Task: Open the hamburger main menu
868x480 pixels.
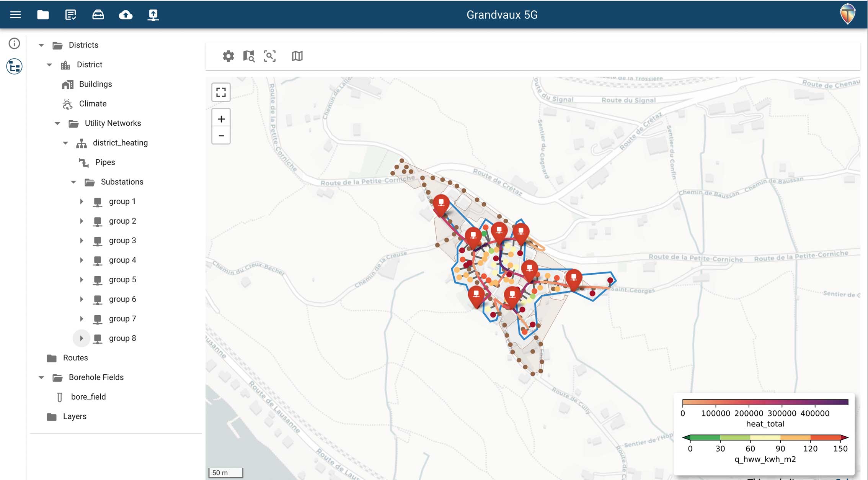Action: pos(15,15)
